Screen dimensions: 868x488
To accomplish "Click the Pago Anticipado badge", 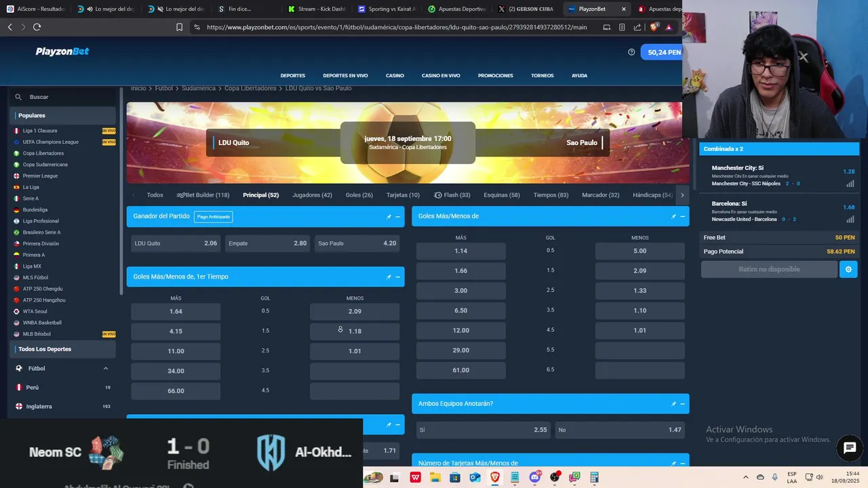I will coord(213,217).
